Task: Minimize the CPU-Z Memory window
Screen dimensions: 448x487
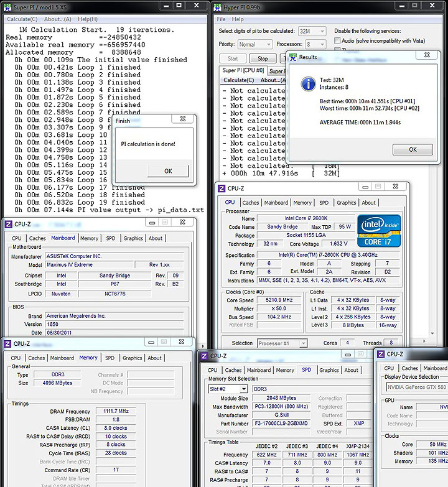Action: [151, 341]
